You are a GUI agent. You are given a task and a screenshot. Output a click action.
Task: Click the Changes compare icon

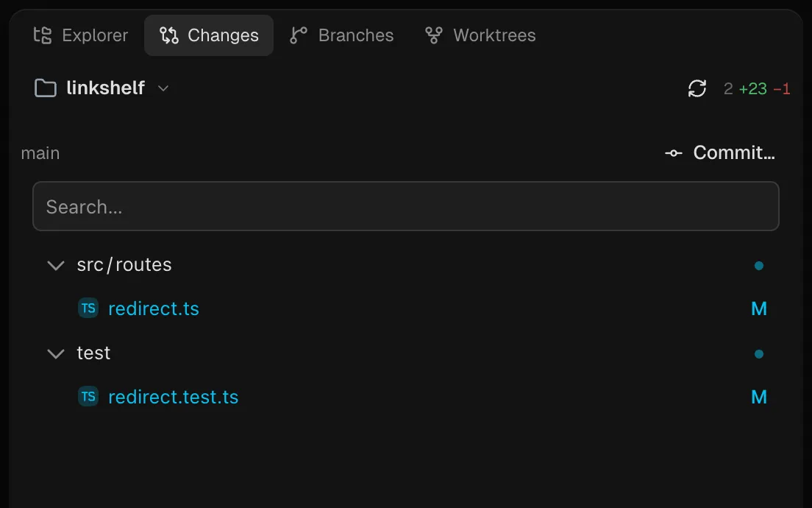[x=169, y=35]
